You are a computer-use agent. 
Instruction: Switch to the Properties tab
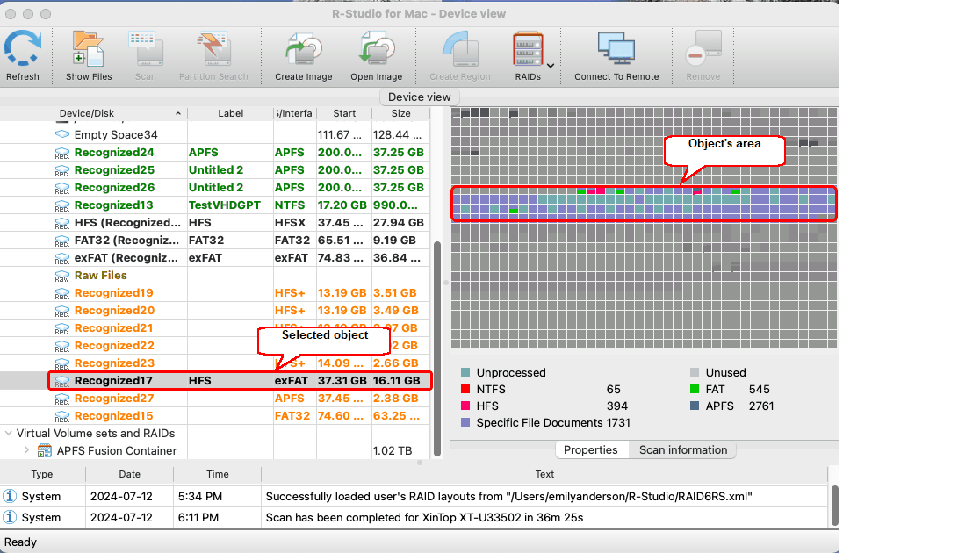point(591,450)
